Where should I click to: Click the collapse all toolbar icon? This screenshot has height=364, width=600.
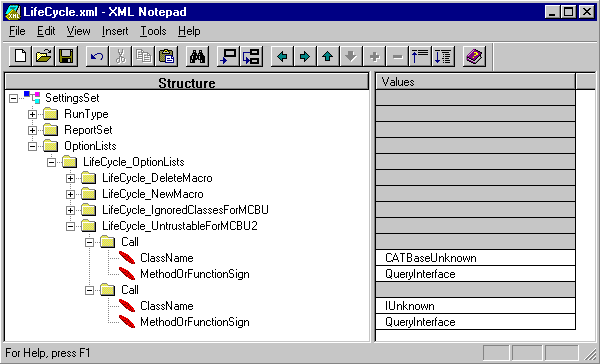point(420,57)
